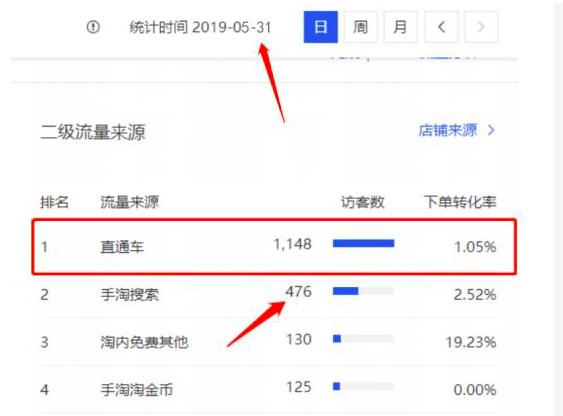Click the 手淘搜索 visitor progress bar
This screenshot has width=563, height=416.
[x=363, y=291]
